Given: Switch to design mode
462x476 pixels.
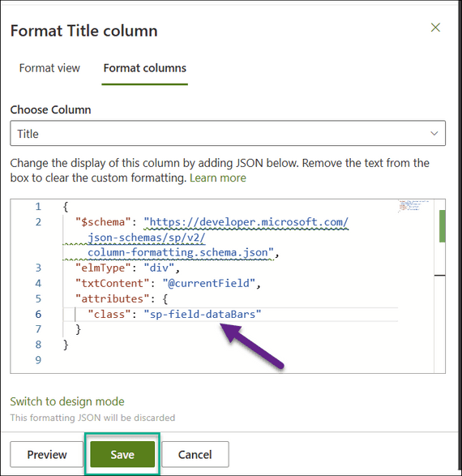Looking at the screenshot, I should pyautogui.click(x=67, y=401).
